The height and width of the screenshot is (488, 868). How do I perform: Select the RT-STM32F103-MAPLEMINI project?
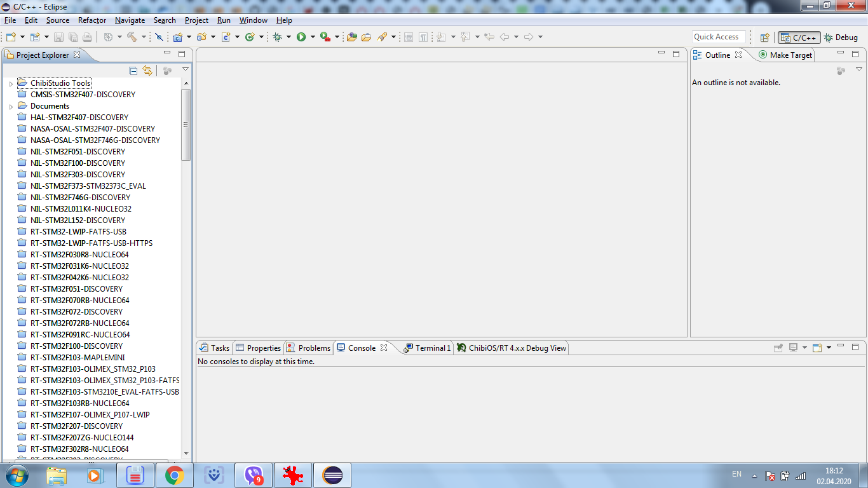(x=78, y=357)
